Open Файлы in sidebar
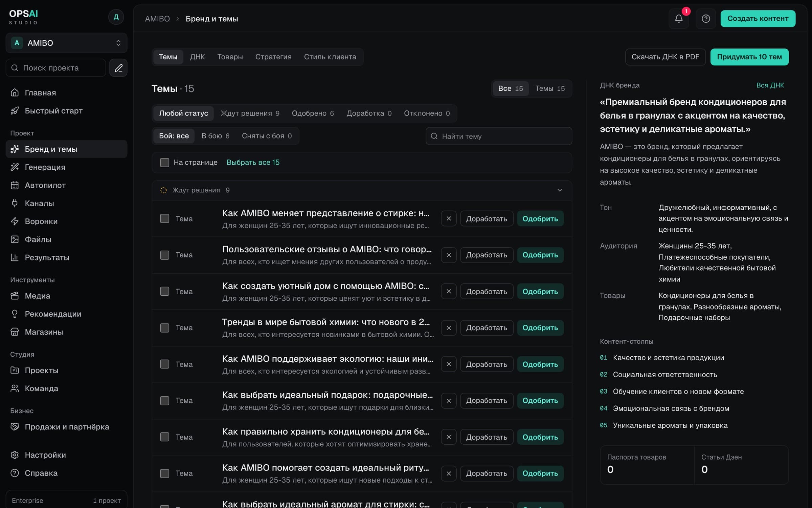 [x=66, y=239]
